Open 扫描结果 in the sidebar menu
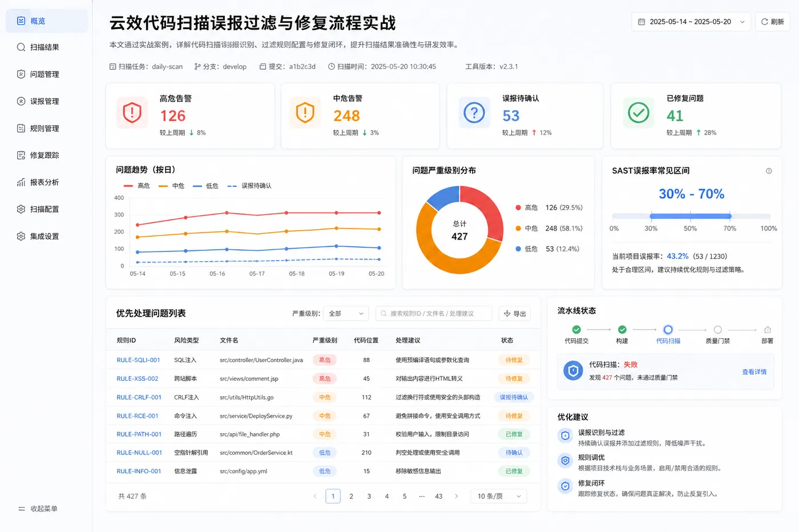This screenshot has height=532, width=799. click(47, 47)
